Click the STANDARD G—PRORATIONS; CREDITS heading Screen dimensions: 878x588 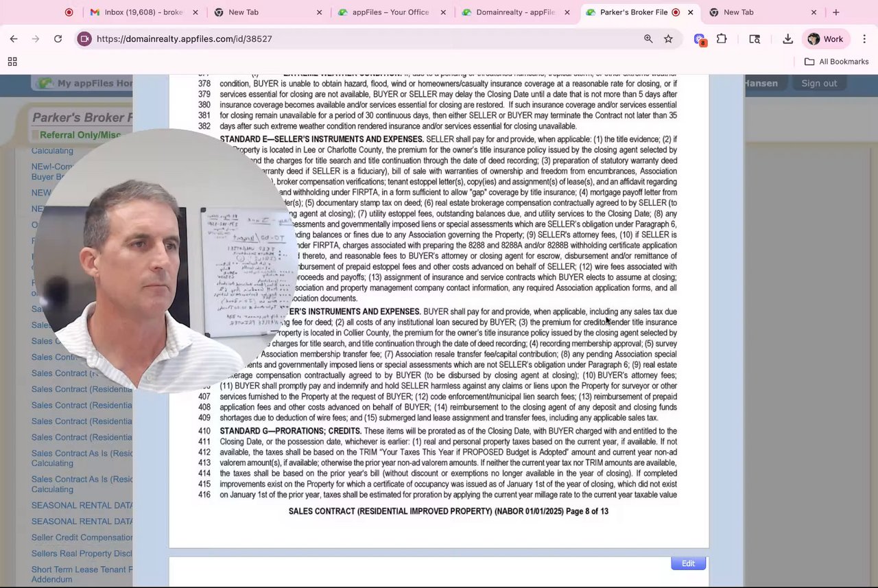[x=290, y=431]
